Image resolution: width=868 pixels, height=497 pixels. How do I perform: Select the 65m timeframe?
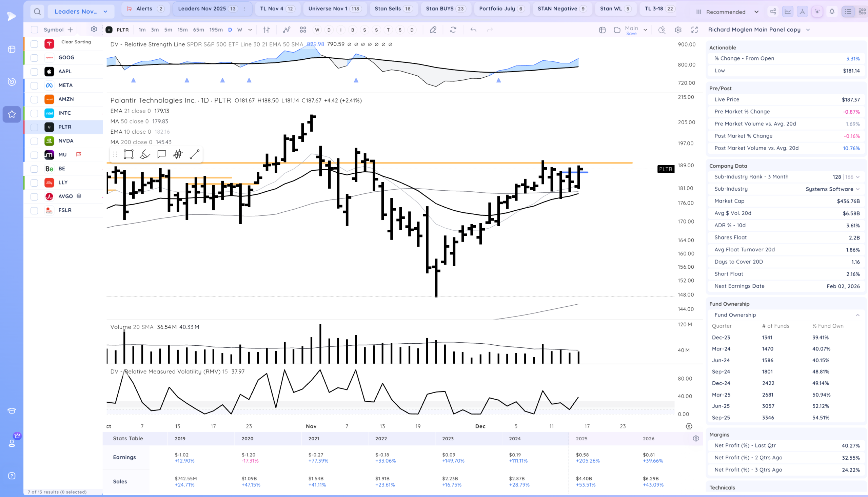click(x=198, y=30)
